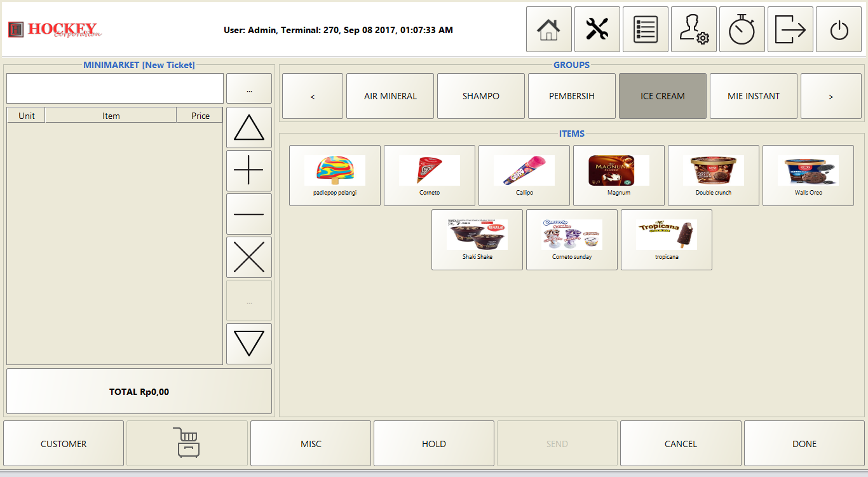The height and width of the screenshot is (477, 868).
Task: Add Magnum to the ticket
Action: click(619, 176)
